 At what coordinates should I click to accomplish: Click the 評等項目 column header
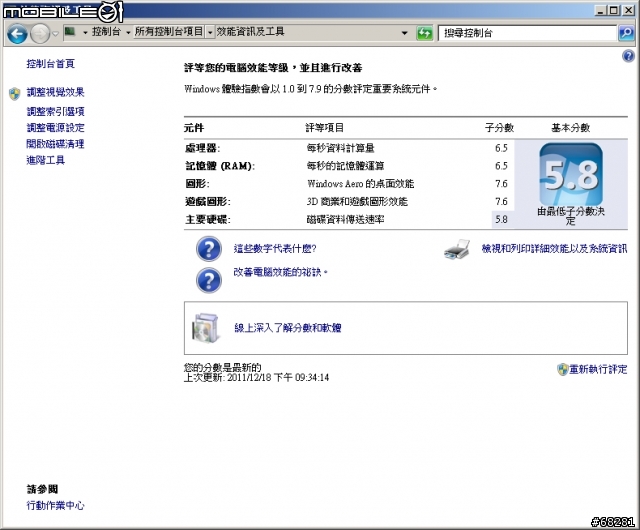click(x=325, y=128)
